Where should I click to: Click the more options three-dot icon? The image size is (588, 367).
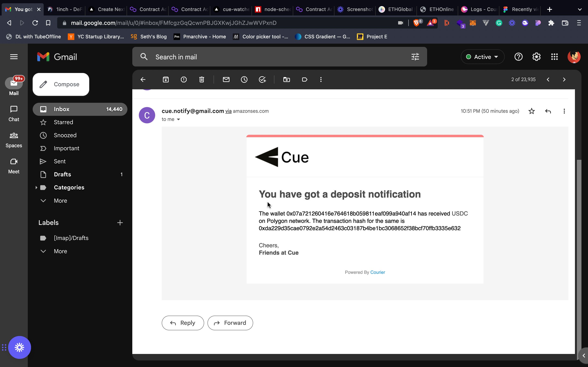(321, 80)
